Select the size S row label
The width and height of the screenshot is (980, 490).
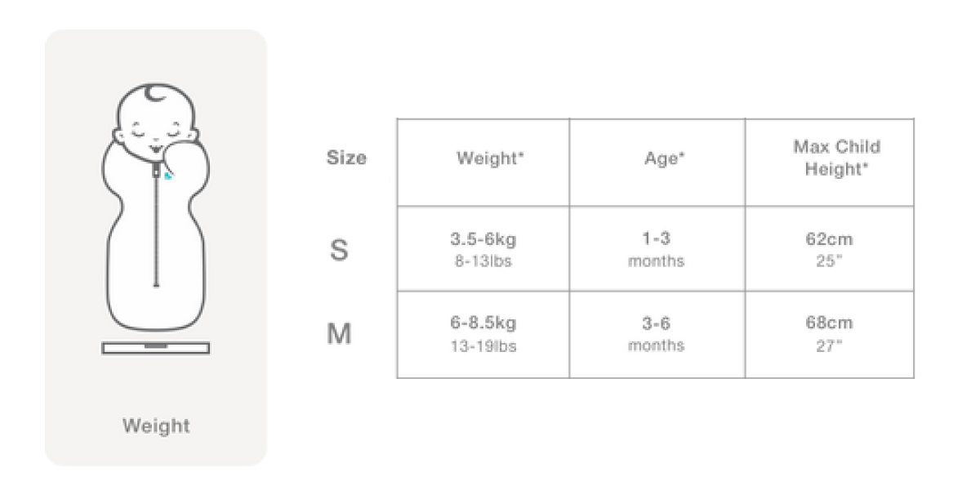point(339,250)
